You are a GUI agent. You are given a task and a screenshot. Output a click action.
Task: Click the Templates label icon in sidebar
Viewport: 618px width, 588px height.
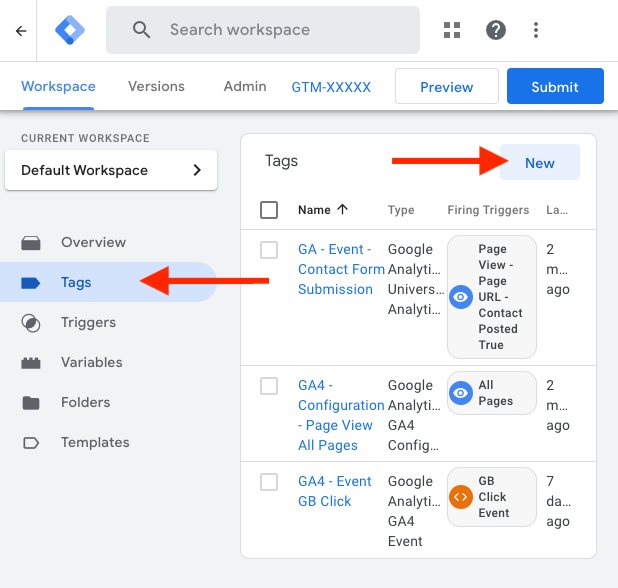(x=31, y=443)
